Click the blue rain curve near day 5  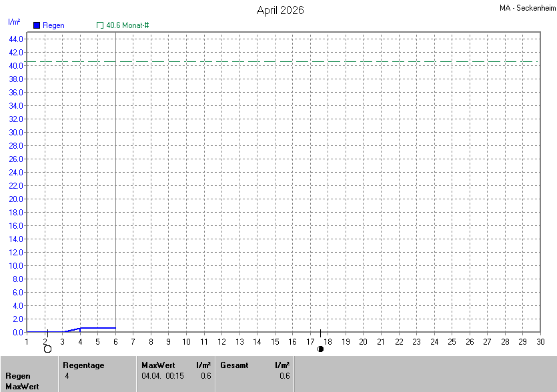click(x=98, y=328)
